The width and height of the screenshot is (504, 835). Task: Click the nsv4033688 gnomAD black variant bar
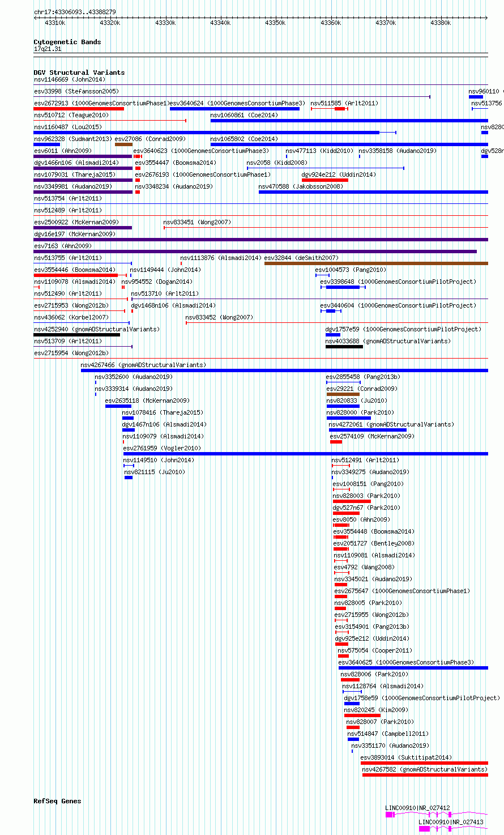click(x=344, y=347)
